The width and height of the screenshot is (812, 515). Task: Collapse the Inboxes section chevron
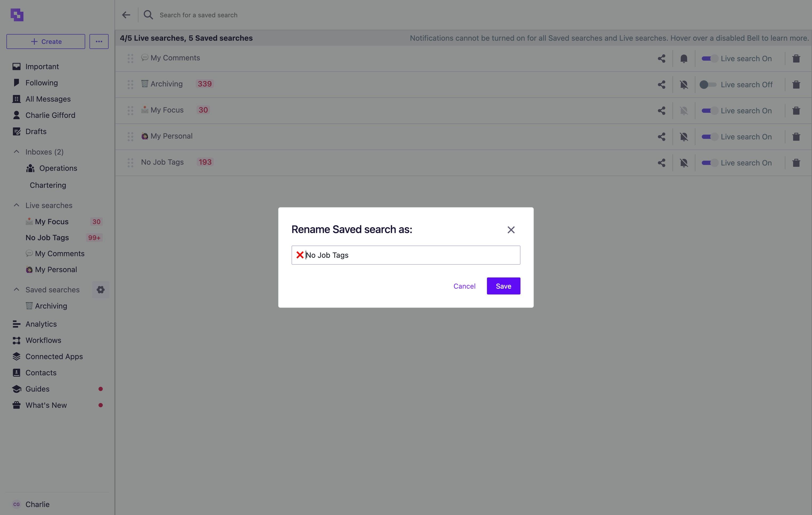tap(16, 152)
